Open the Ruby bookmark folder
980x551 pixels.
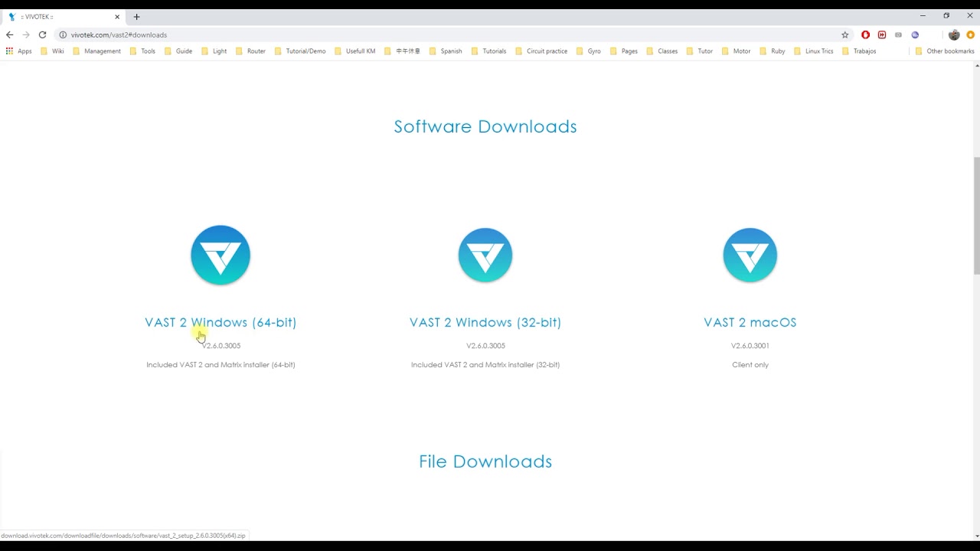(772, 51)
